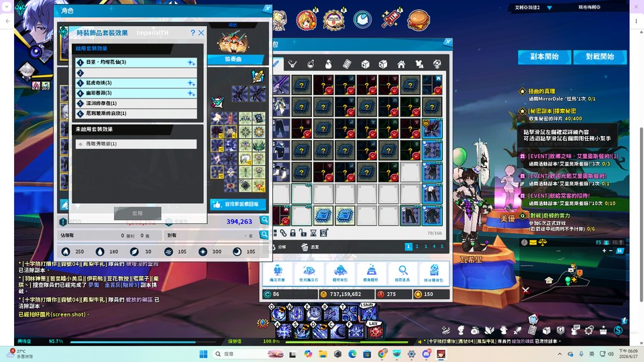Click the 搜尋道具 magnifier icon below inventory

(x=403, y=273)
